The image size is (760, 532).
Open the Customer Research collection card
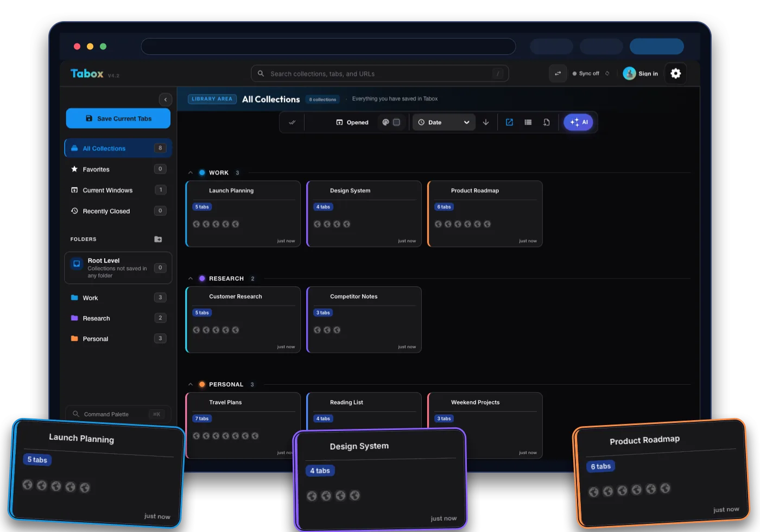243,320
